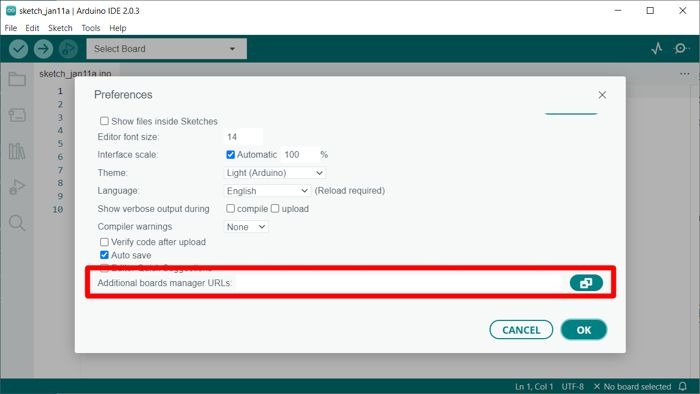Toggle the Auto save checkbox
Screen dimensions: 700x394
coord(104,255)
